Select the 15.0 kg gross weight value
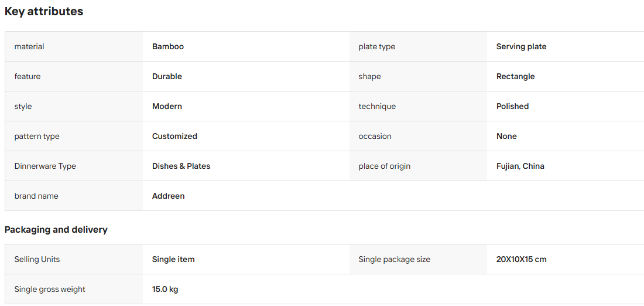The image size is (644, 306). pos(165,290)
